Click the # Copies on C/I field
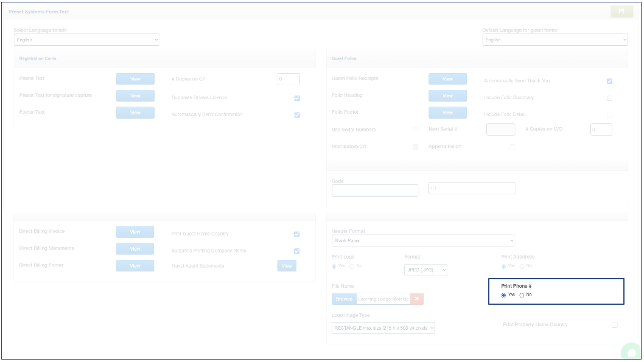Image resolution: width=644 pixels, height=362 pixels. [x=289, y=79]
